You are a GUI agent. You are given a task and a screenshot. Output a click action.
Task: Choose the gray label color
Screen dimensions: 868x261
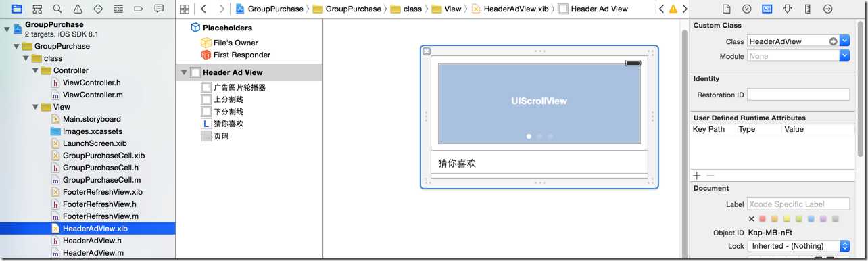[x=836, y=219]
